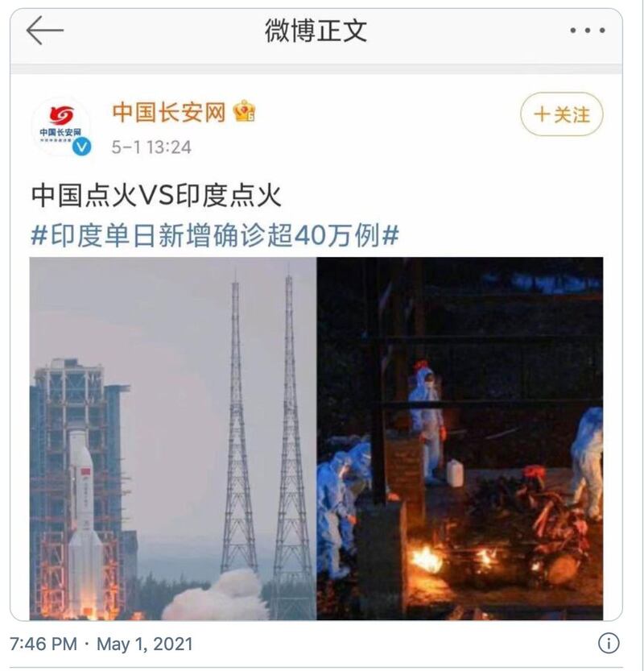Click the gold crown membership badge
Screen dimensions: 644x671
tap(244, 111)
